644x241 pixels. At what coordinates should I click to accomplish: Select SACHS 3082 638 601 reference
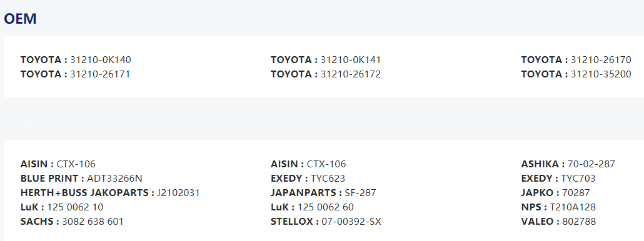[72, 222]
